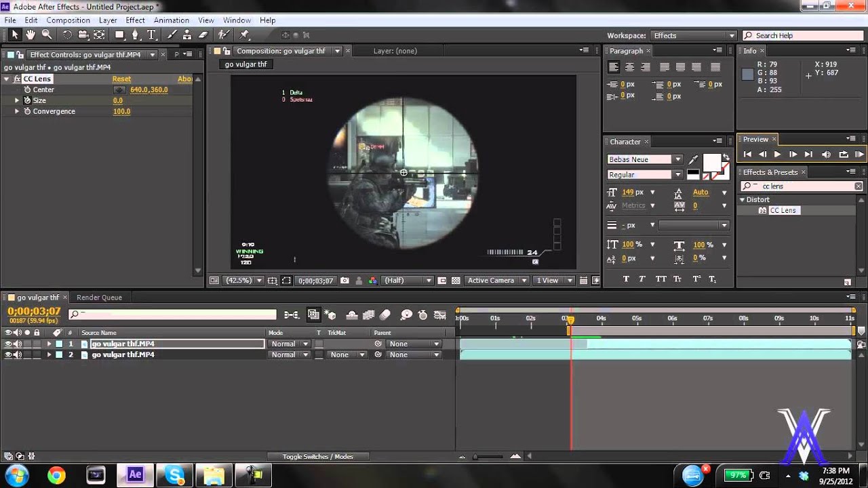Screen dimensions: 868x488
Task: Open the Layer menu
Action: click(x=108, y=20)
